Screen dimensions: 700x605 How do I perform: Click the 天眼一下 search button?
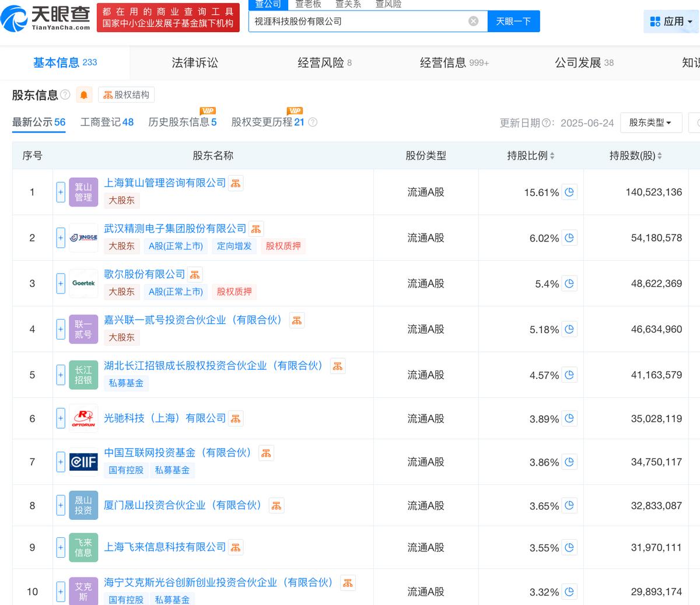pyautogui.click(x=513, y=21)
